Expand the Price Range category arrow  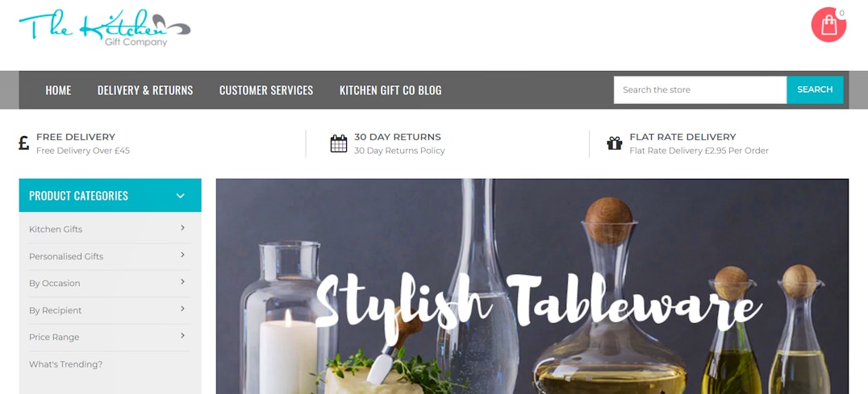(182, 336)
